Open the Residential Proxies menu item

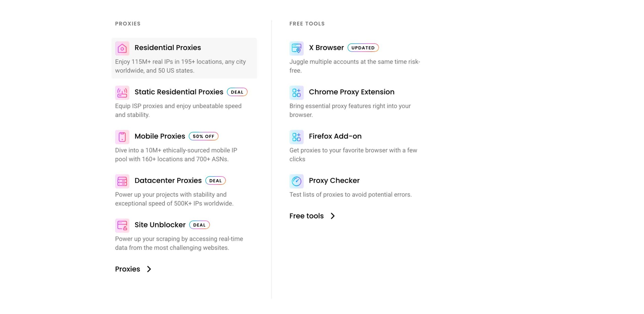(x=168, y=47)
